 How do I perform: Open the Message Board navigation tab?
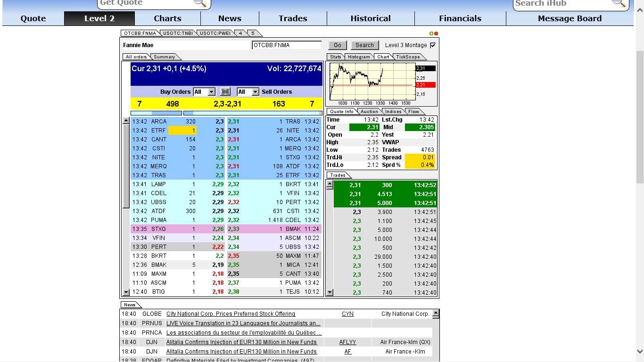(x=570, y=18)
